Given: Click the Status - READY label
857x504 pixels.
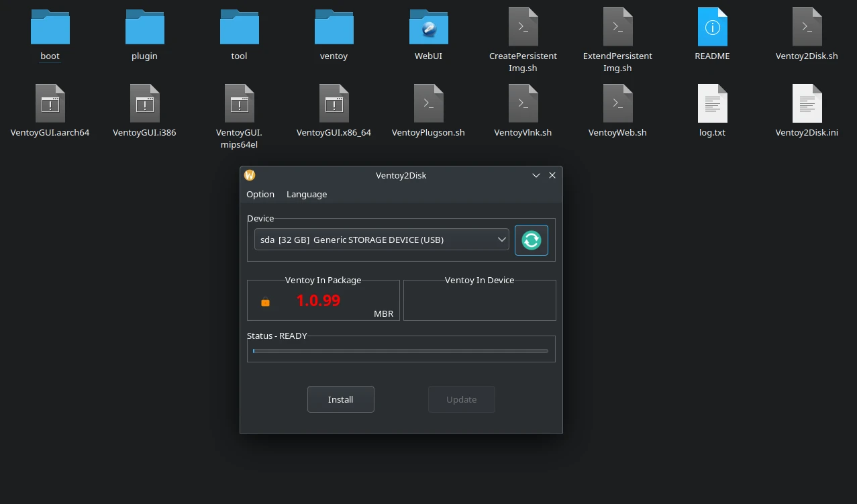Looking at the screenshot, I should click(277, 336).
